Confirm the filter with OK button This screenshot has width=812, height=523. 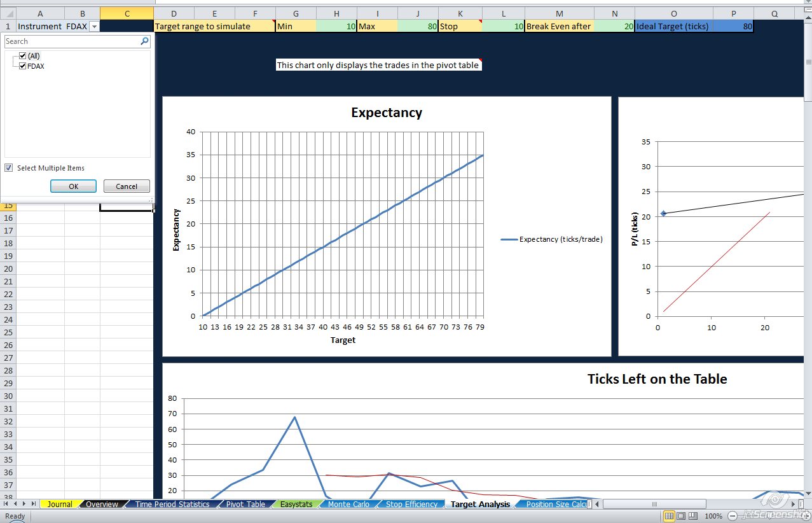tap(73, 186)
